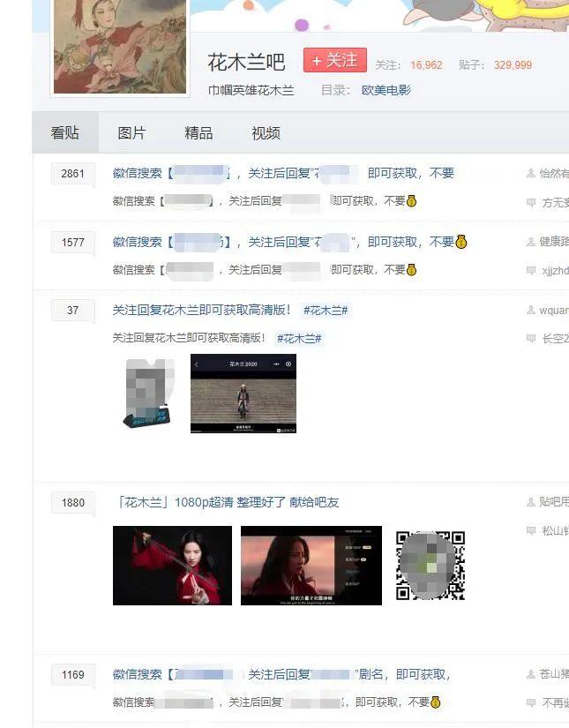
Task: Click reply count 2861 badge
Action: [73, 174]
